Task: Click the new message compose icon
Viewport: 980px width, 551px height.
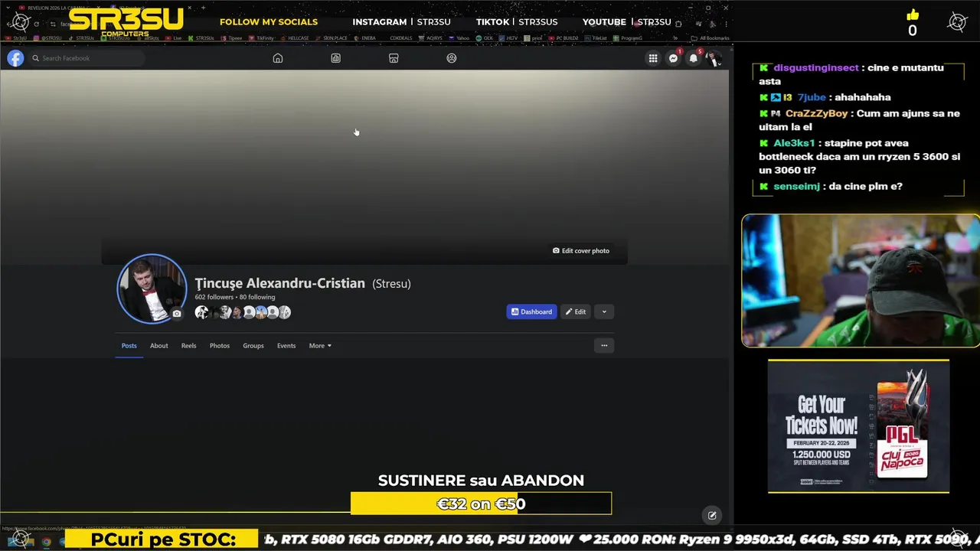Action: (712, 516)
